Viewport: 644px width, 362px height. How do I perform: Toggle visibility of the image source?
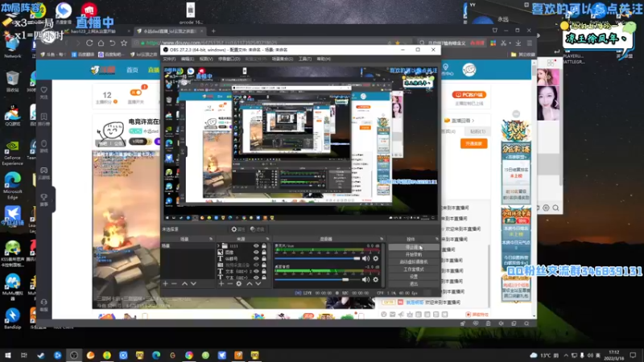(256, 252)
